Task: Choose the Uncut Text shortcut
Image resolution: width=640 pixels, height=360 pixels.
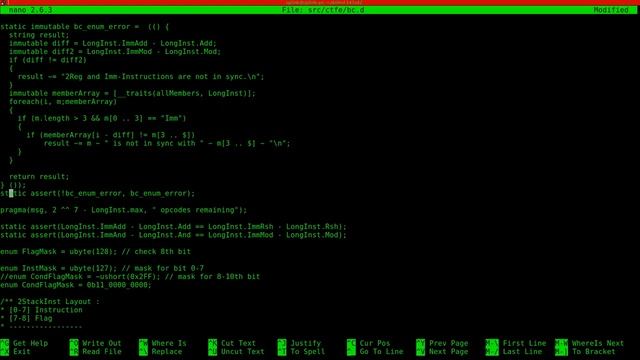Action: tap(242, 351)
